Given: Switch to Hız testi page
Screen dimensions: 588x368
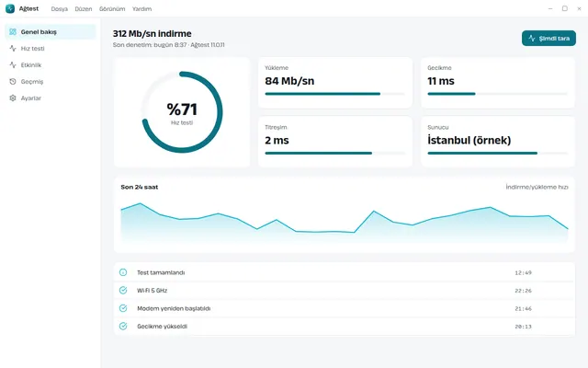Looking at the screenshot, I should tap(51, 49).
